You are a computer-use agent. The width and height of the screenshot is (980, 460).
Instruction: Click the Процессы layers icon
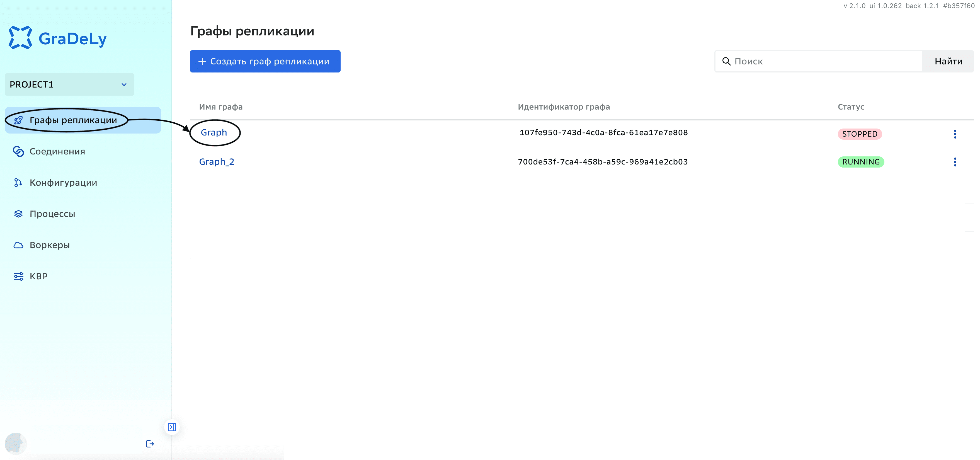(18, 214)
